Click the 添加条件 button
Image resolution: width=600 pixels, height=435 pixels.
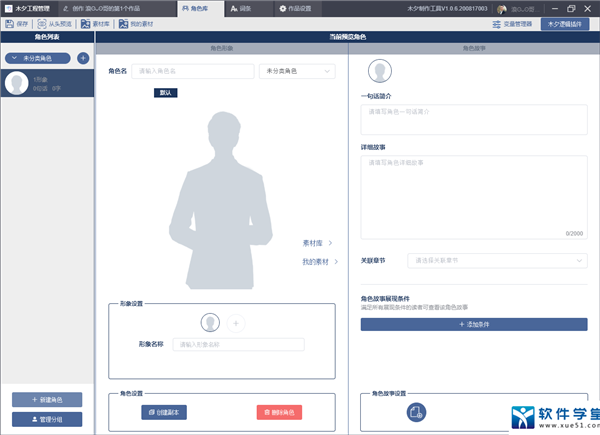click(474, 324)
